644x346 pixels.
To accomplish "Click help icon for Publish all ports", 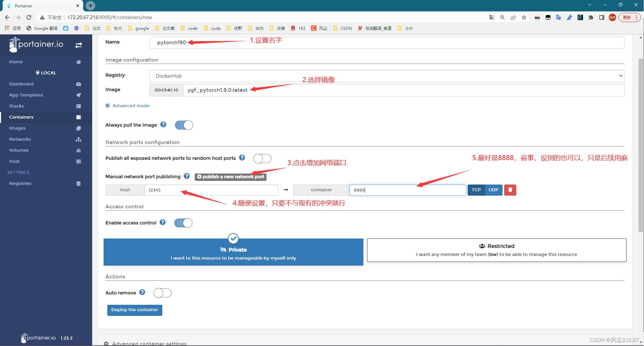I will [242, 158].
